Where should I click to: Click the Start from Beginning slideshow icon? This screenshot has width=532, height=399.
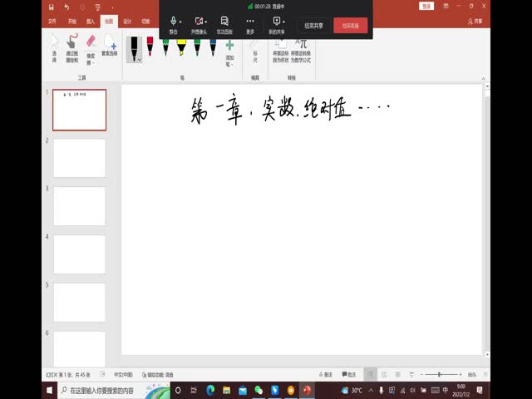click(97, 7)
